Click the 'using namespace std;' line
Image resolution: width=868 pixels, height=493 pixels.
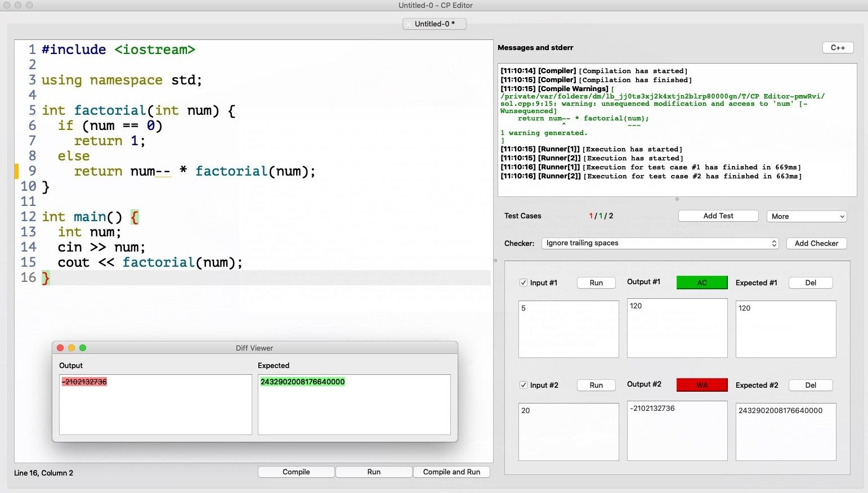pos(122,80)
